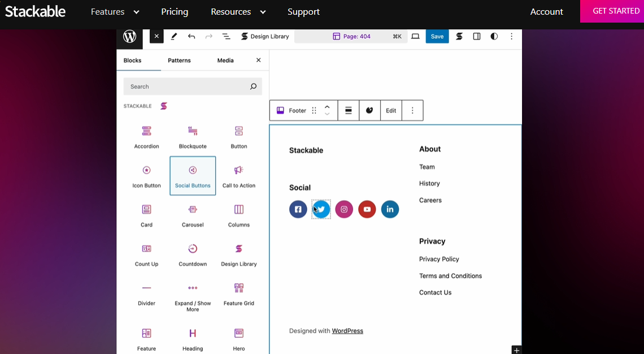Click the block Search field

186,87
